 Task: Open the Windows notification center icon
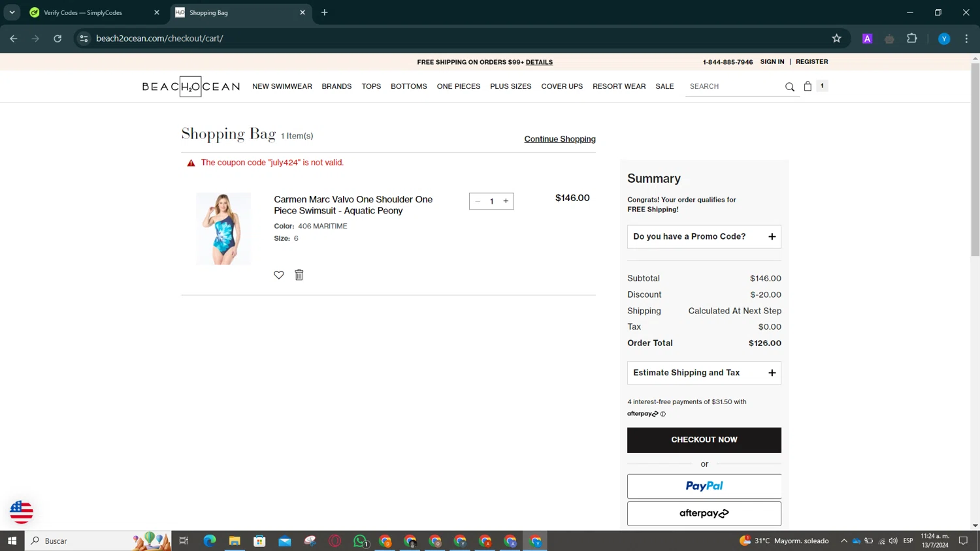(x=963, y=541)
